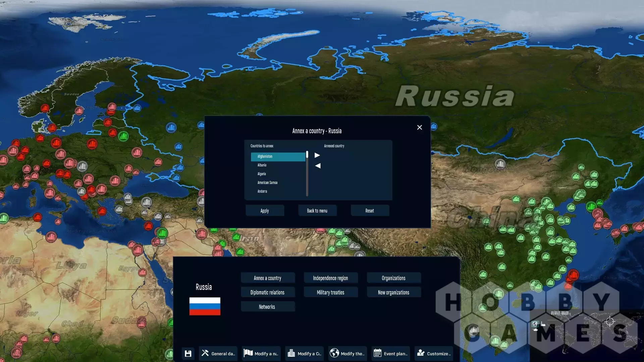
Task: Select Andorra in countries to annex
Action: pyautogui.click(x=278, y=191)
